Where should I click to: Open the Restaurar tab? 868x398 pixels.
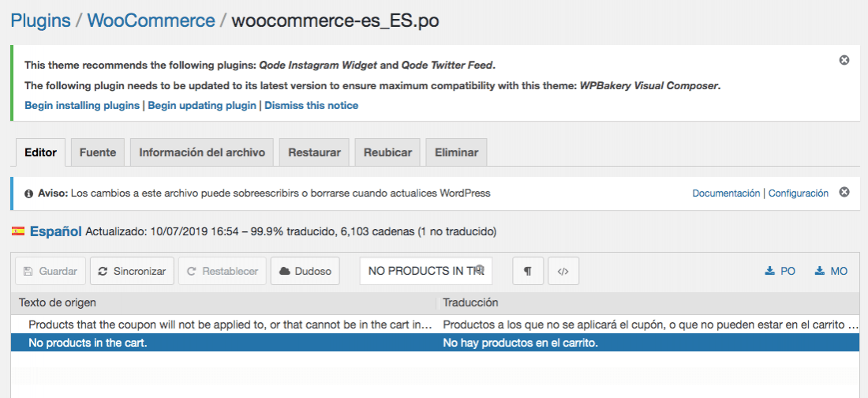(314, 152)
